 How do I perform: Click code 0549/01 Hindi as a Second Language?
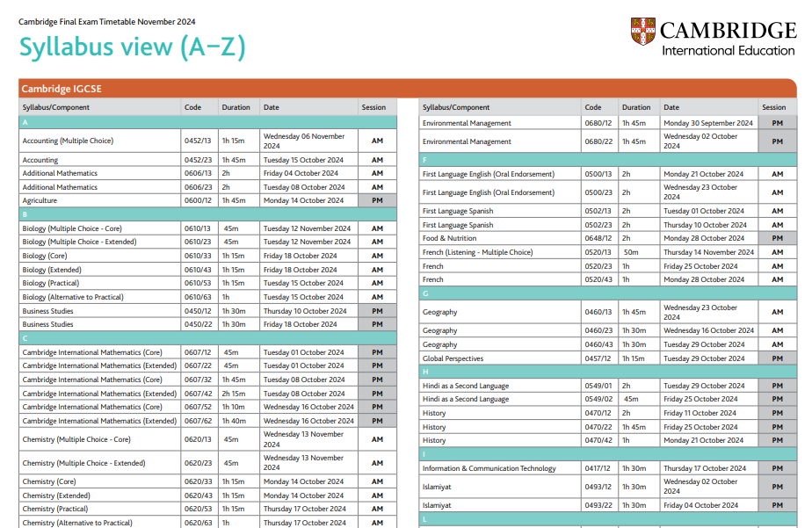pyautogui.click(x=598, y=387)
